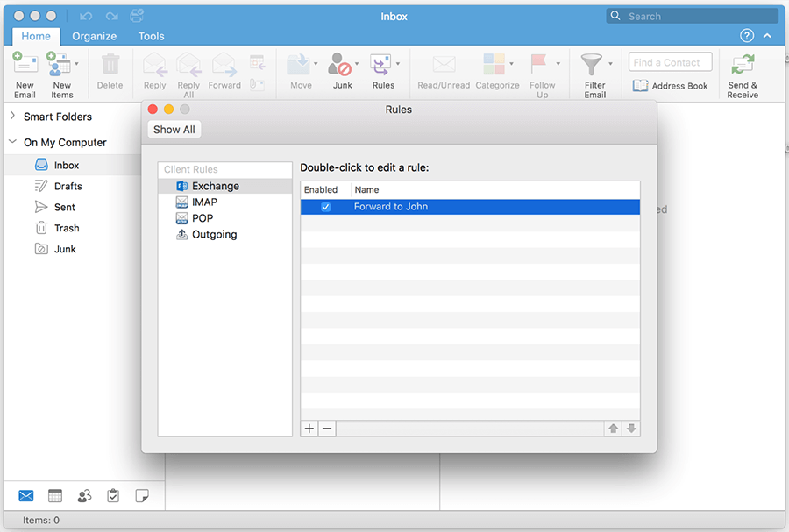Open the New Items dropdown
This screenshot has width=789, height=532.
coord(76,64)
